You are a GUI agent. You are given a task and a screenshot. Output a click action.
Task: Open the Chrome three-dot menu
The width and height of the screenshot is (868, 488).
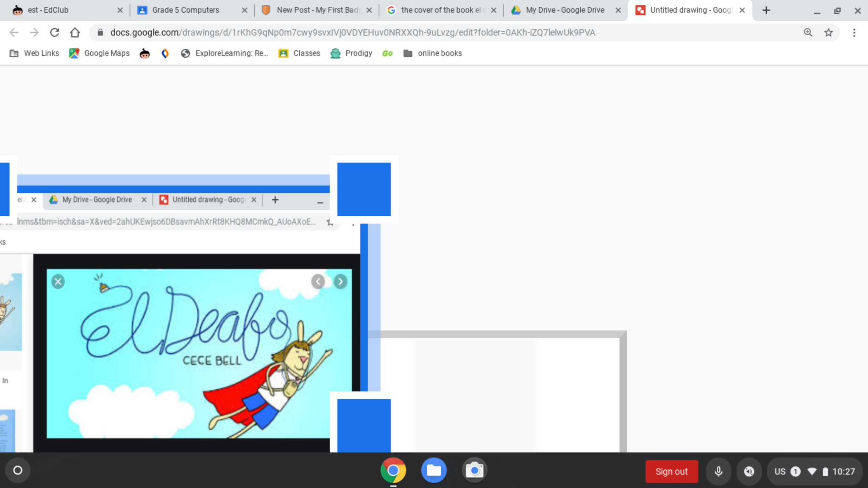(x=854, y=33)
